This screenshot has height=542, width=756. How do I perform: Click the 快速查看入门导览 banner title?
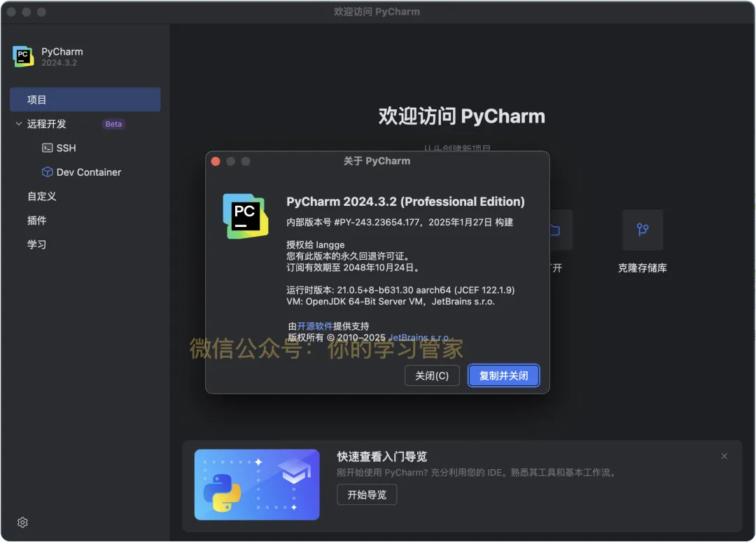pos(382,457)
